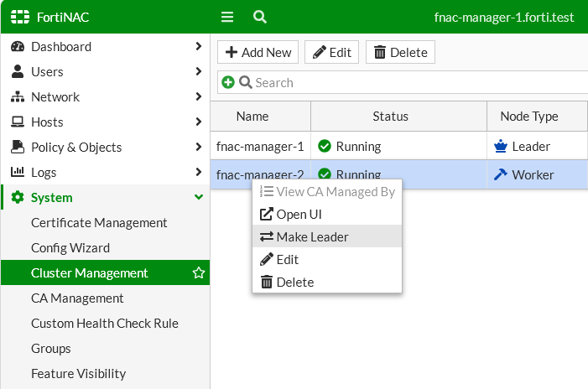Screen dimensions: 588x389
Task: Sort by the Node Type column header
Action: 537,117
